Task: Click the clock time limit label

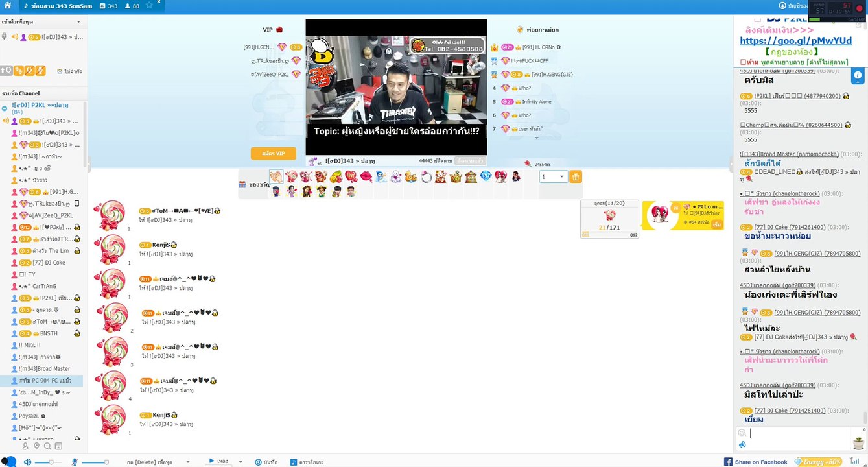Action: [x=69, y=71]
